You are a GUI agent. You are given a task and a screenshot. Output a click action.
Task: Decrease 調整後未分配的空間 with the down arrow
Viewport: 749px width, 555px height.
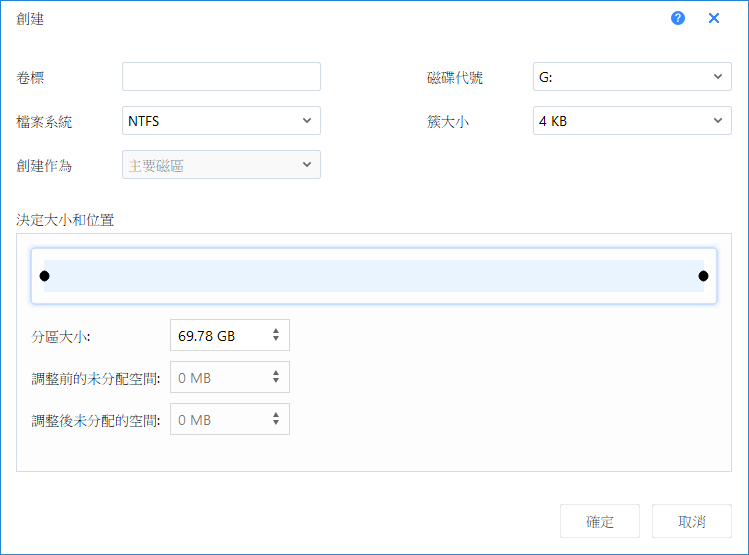point(276,425)
